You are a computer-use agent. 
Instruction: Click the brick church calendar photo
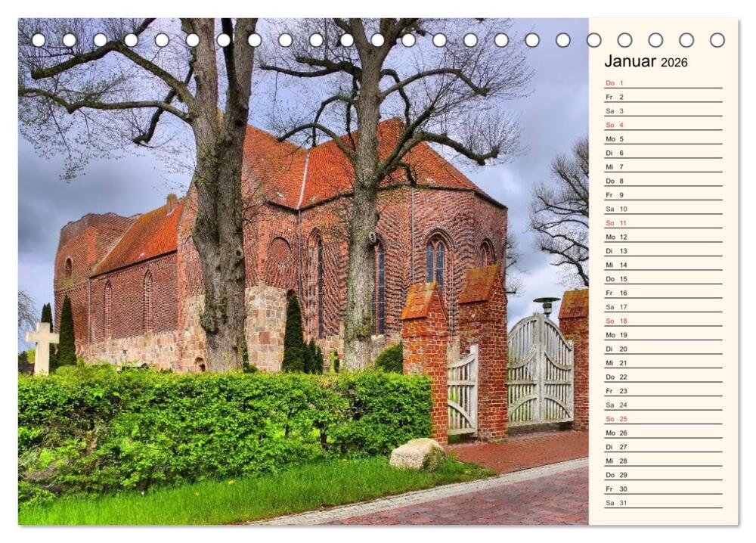[x=303, y=271]
